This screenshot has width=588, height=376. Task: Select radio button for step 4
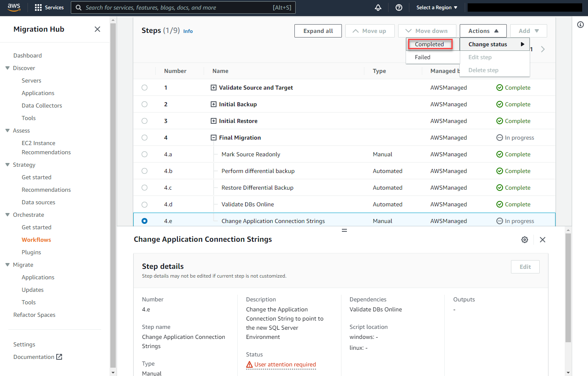click(145, 138)
